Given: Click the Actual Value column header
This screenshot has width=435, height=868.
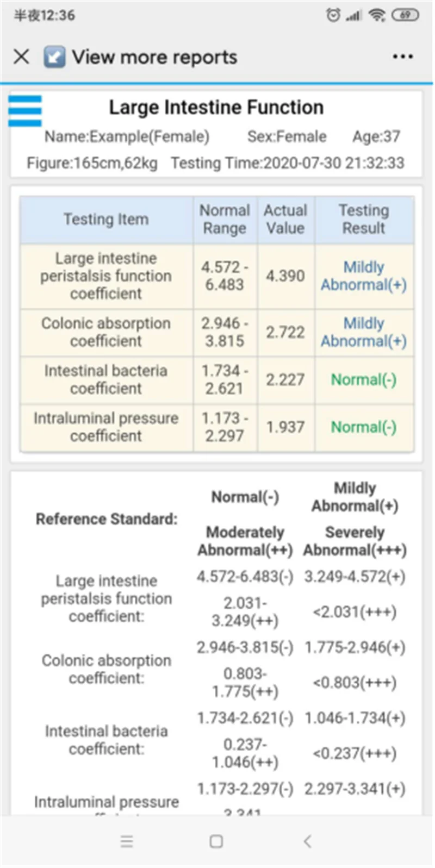Looking at the screenshot, I should [x=285, y=219].
